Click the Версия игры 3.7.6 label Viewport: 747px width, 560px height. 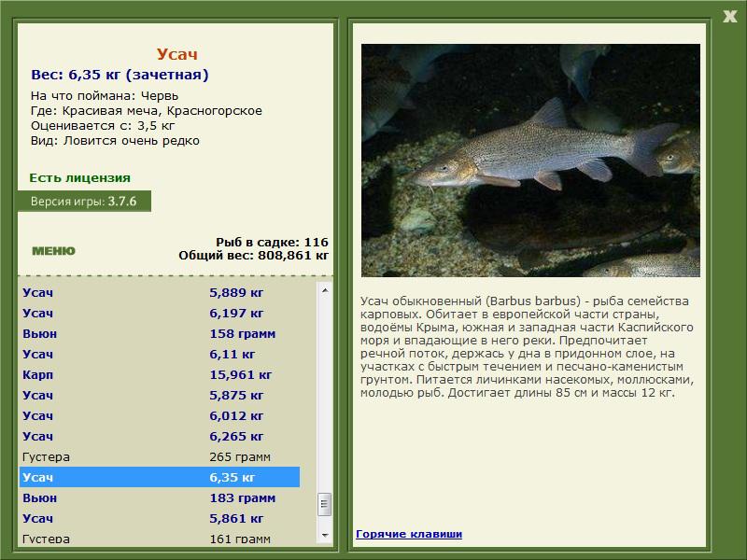(84, 201)
